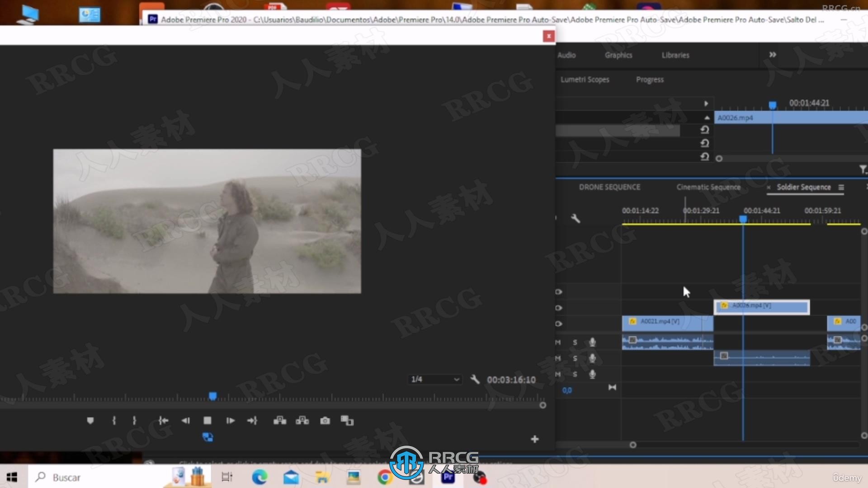This screenshot has height=488, width=868.
Task: Enable voice-over record on third audio track
Action: [x=592, y=374]
